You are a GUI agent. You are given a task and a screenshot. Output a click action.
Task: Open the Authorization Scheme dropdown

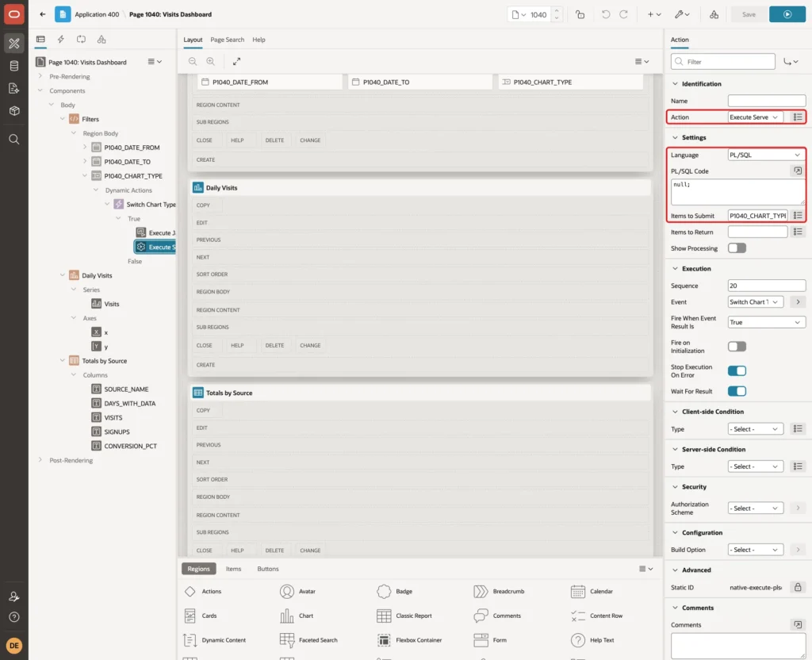(x=755, y=508)
